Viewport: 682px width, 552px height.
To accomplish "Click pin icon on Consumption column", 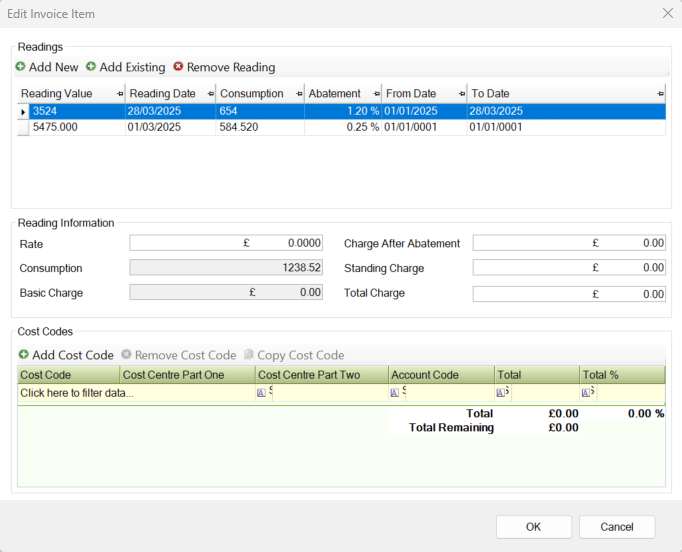I will (x=298, y=94).
